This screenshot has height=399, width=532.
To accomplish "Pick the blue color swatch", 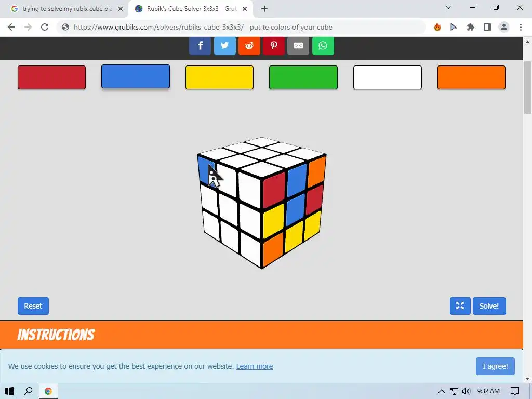I will [x=136, y=77].
